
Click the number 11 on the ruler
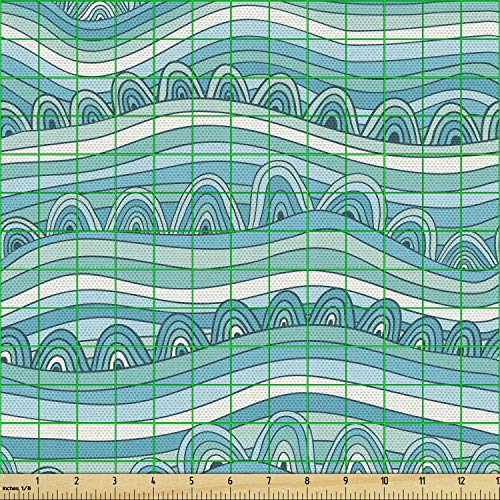pyautogui.click(x=422, y=481)
